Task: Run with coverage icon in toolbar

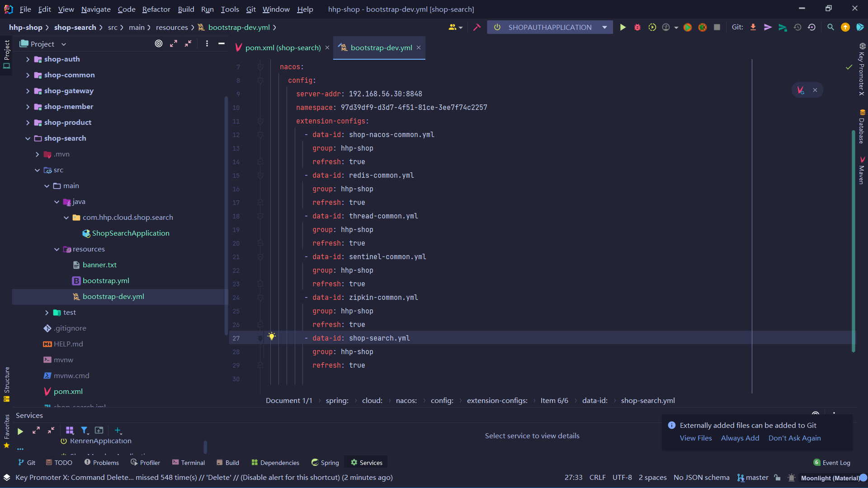Action: [x=652, y=27]
